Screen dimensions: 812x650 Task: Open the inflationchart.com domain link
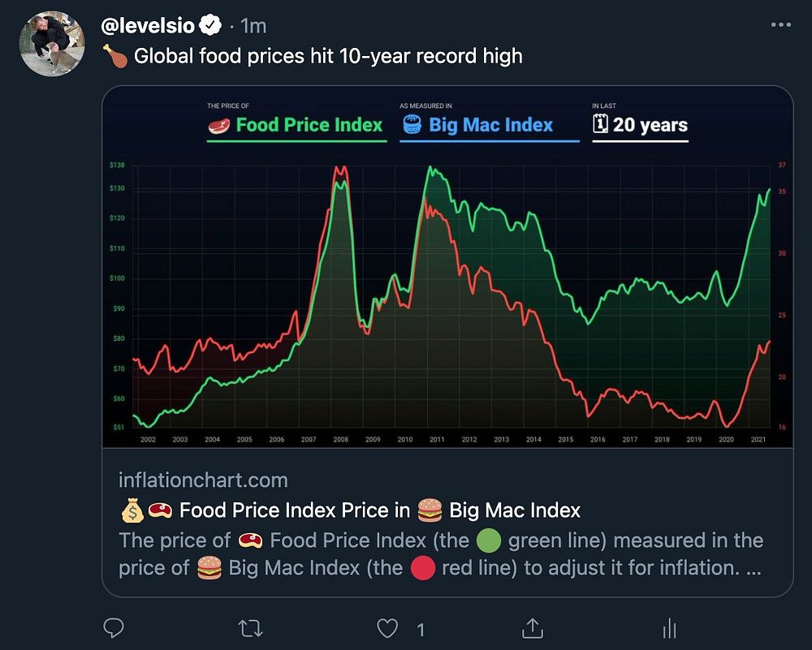tap(203, 480)
